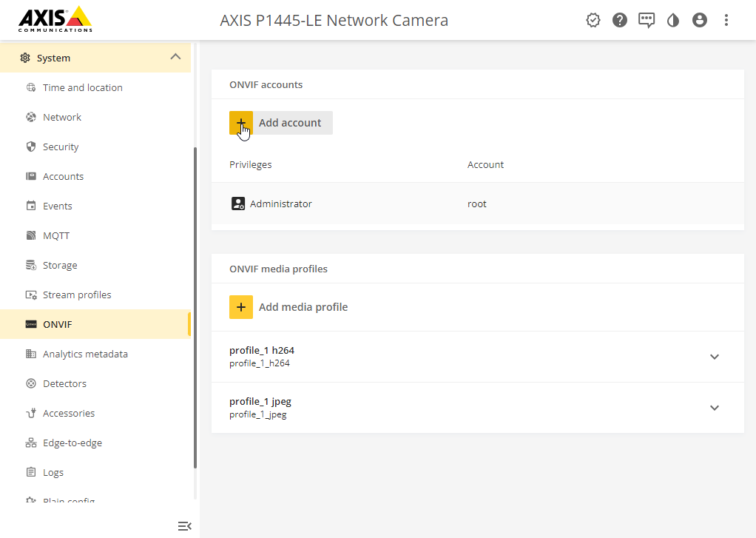Click the Logs document icon

tap(31, 472)
